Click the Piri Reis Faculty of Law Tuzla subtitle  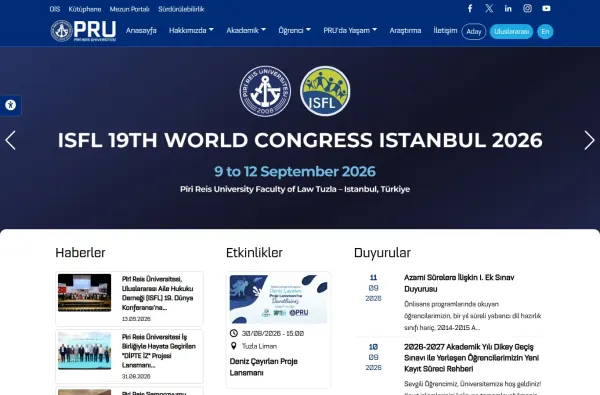(x=295, y=189)
